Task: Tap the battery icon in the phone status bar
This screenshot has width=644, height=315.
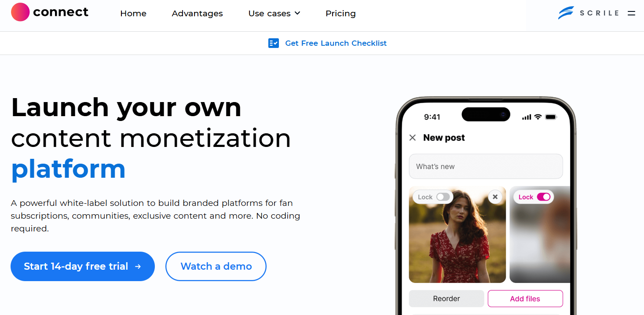Action: [551, 117]
